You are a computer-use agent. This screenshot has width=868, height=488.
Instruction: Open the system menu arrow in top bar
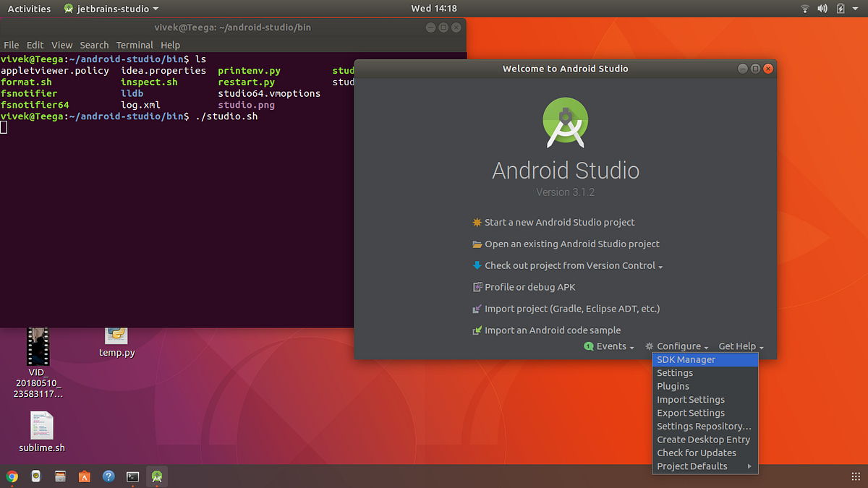click(x=856, y=9)
